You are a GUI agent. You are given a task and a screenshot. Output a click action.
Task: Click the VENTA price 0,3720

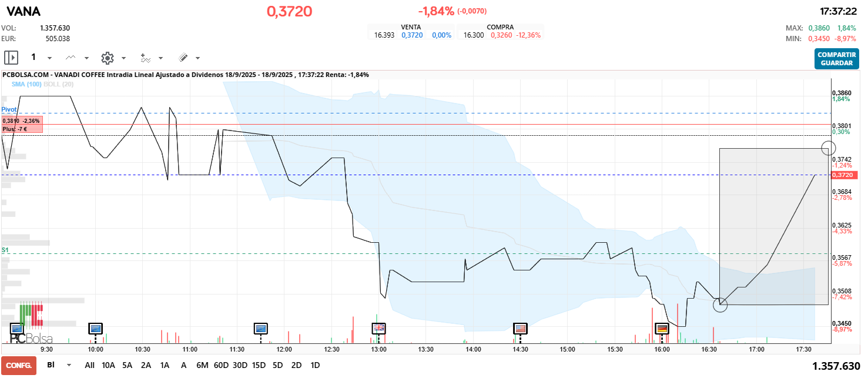tap(412, 35)
